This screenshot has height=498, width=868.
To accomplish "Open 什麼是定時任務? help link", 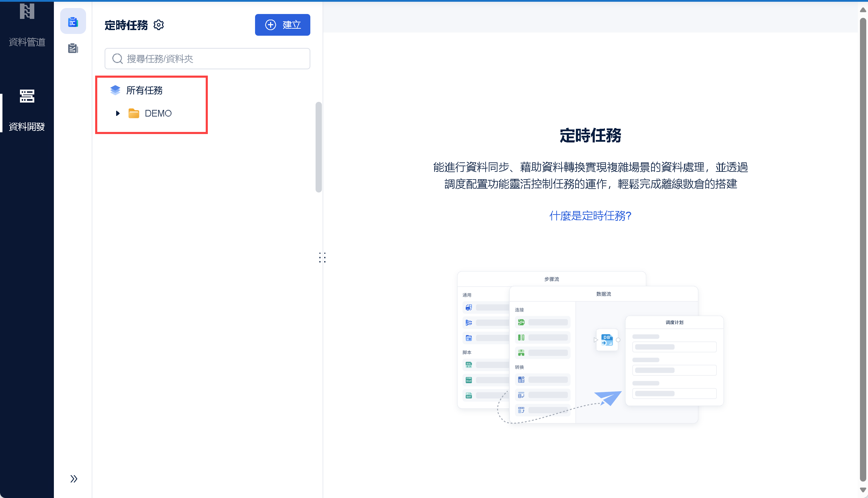I will point(590,216).
